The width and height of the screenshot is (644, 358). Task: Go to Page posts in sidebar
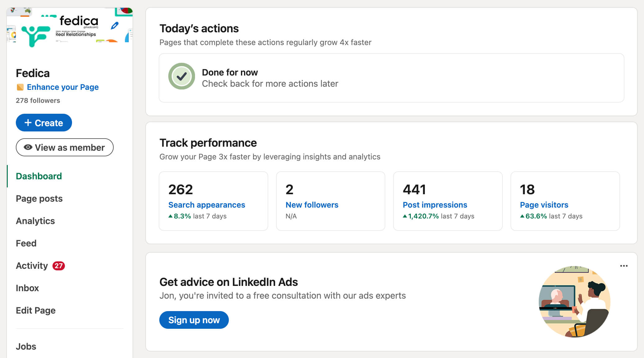click(39, 199)
